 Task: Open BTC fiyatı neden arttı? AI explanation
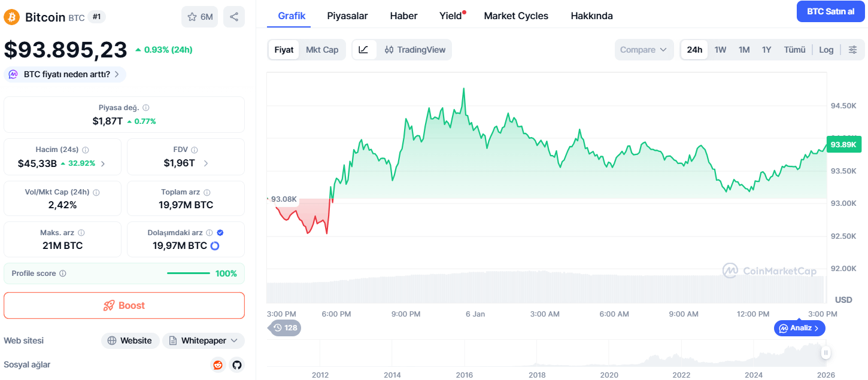[65, 75]
